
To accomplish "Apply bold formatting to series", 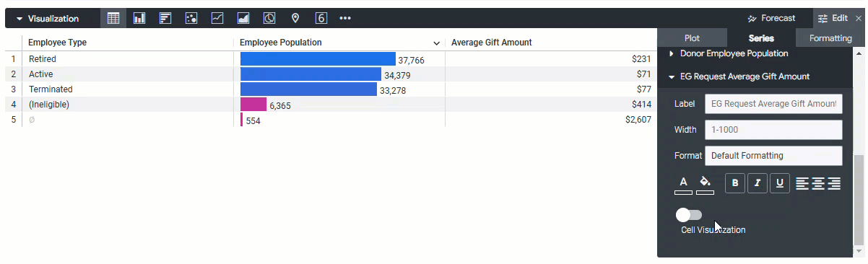I will 735,183.
